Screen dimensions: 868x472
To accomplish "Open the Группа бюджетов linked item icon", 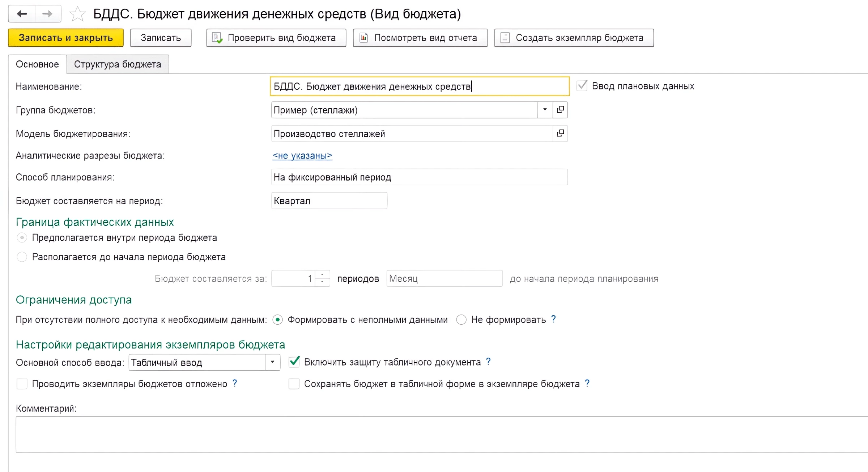I will [x=560, y=110].
